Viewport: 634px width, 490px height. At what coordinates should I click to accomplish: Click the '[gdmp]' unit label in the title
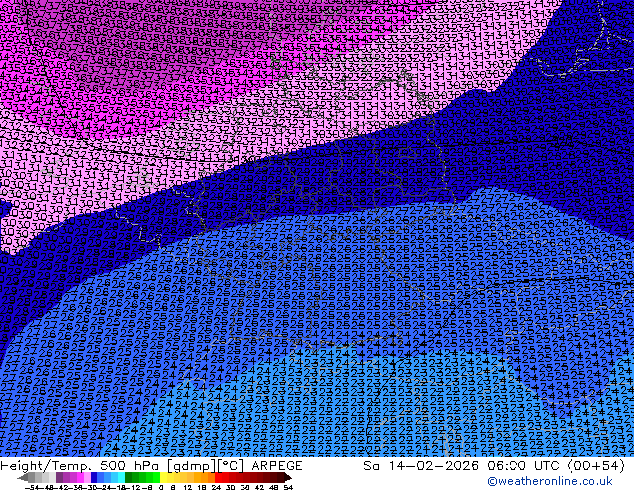[x=191, y=466]
